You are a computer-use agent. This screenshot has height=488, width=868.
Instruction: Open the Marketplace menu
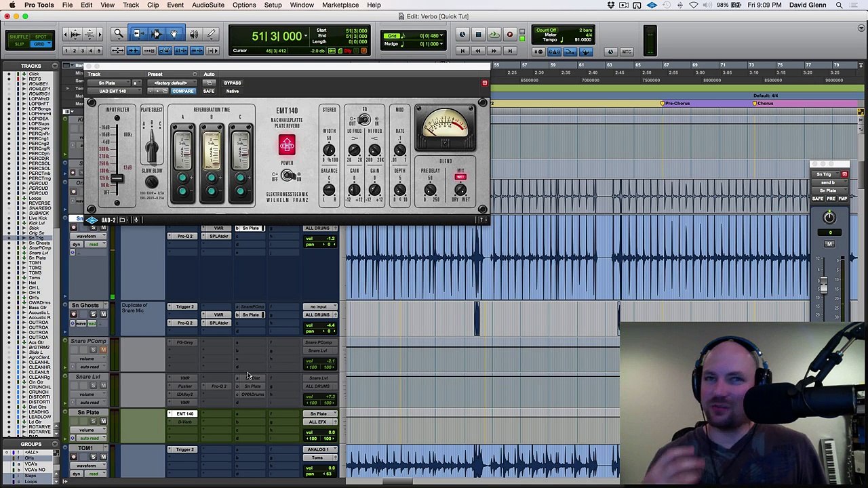click(x=340, y=5)
